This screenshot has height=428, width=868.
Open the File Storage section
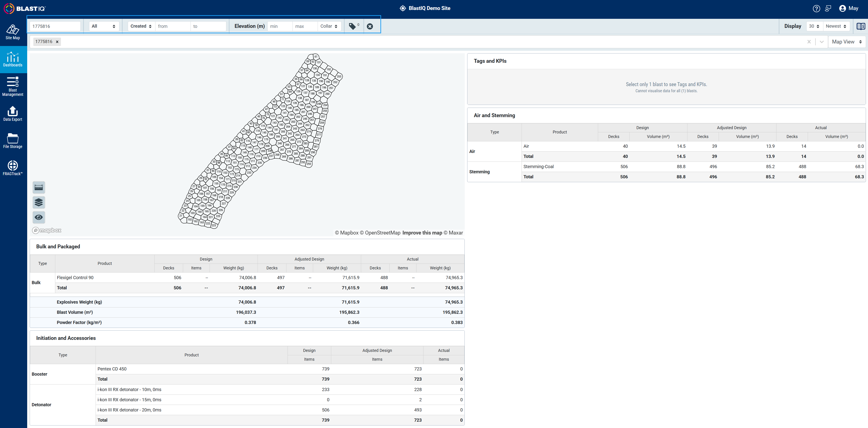coord(13,141)
